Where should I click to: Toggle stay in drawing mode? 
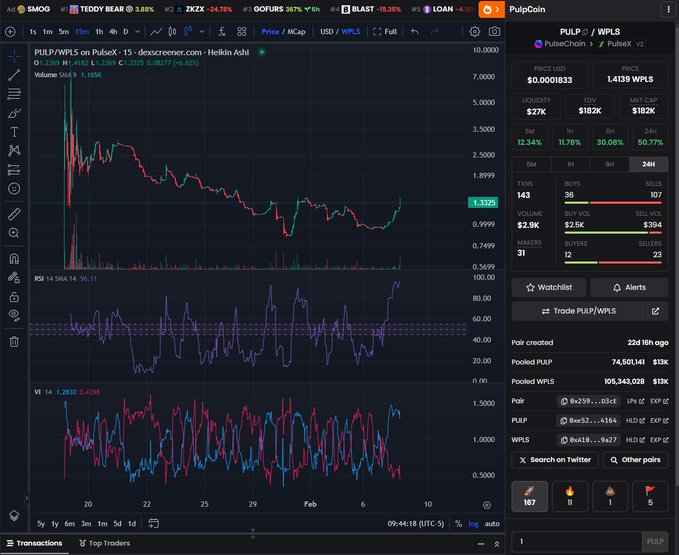tap(14, 278)
